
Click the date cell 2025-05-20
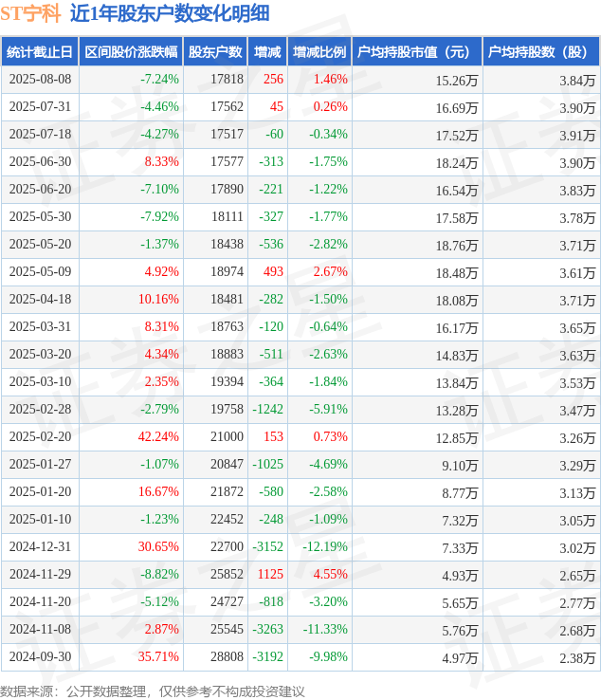coord(40,244)
